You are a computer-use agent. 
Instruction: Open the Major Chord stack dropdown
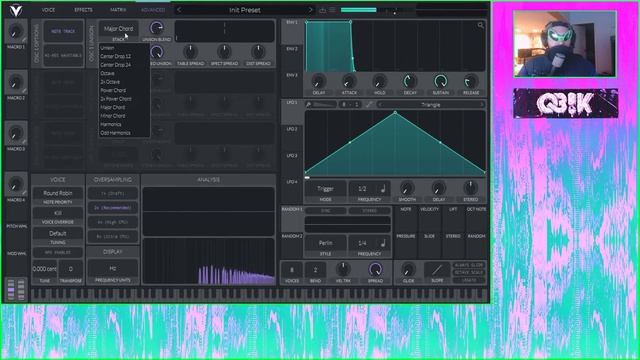118,29
